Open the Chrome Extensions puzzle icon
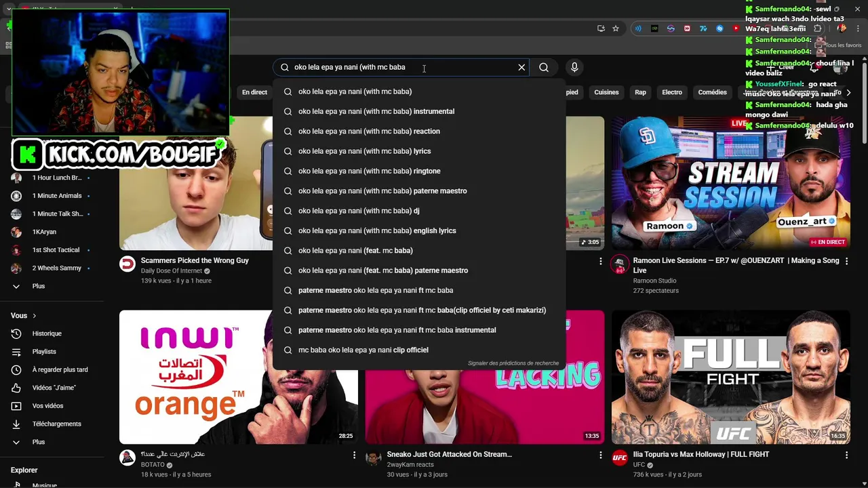The image size is (868, 488). pos(817,28)
